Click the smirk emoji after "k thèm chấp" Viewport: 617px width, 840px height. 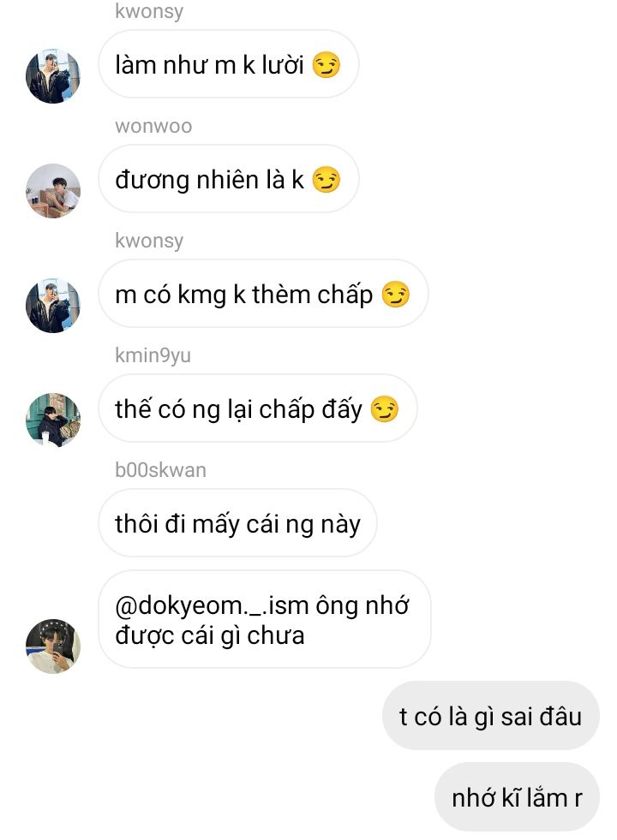(x=396, y=294)
